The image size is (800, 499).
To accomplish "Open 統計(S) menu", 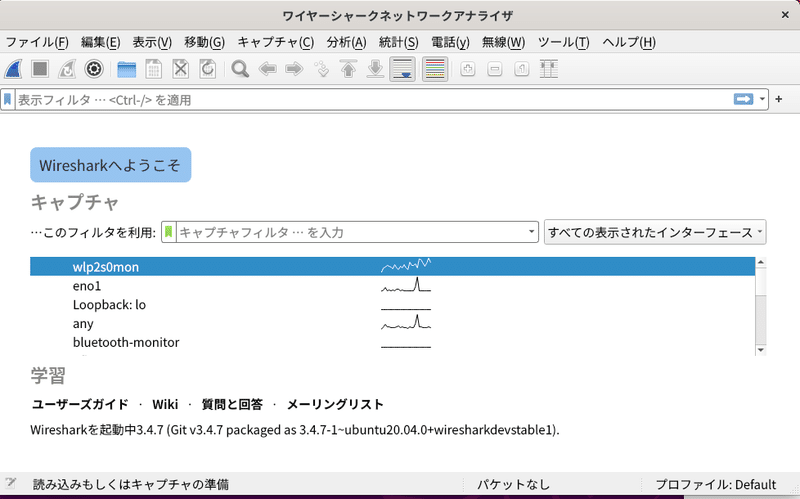I will point(398,42).
